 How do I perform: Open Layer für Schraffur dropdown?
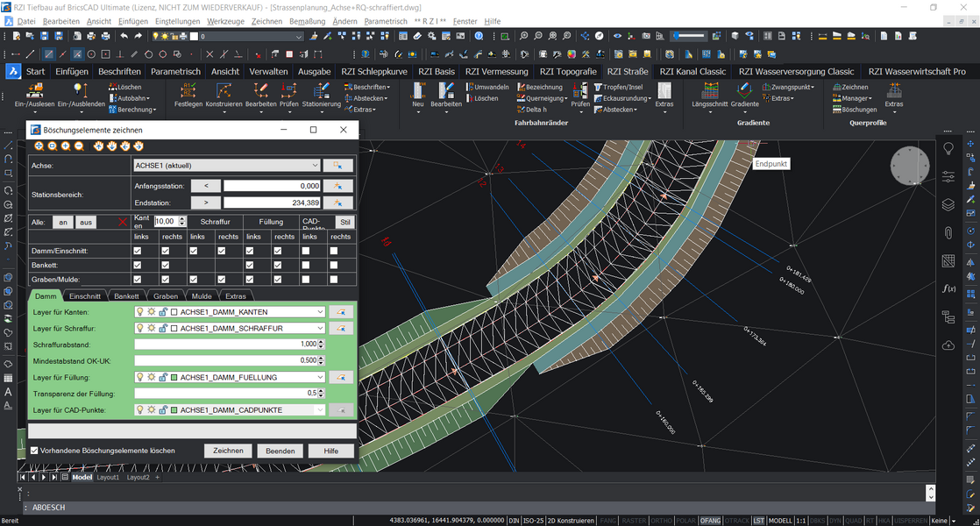click(230, 328)
